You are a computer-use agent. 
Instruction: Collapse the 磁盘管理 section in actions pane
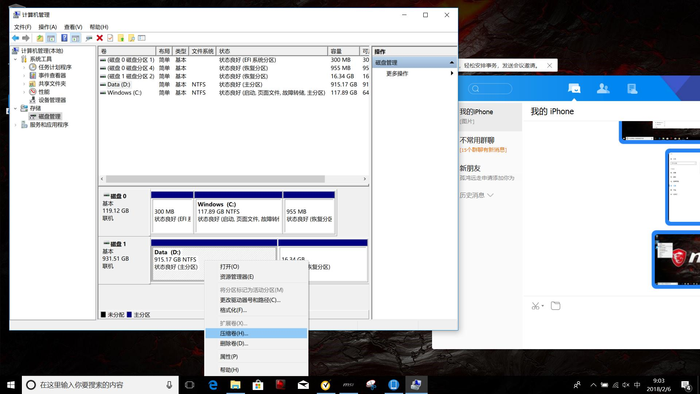pos(451,62)
